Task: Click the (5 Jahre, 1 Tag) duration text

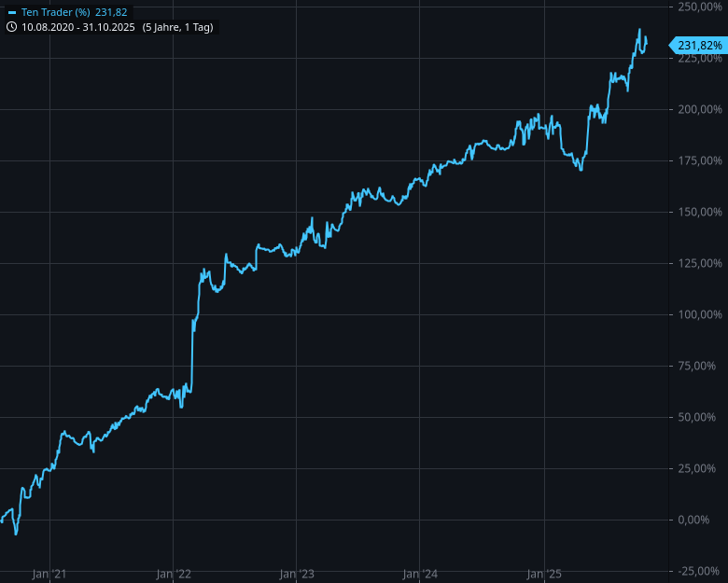Action: tap(177, 27)
